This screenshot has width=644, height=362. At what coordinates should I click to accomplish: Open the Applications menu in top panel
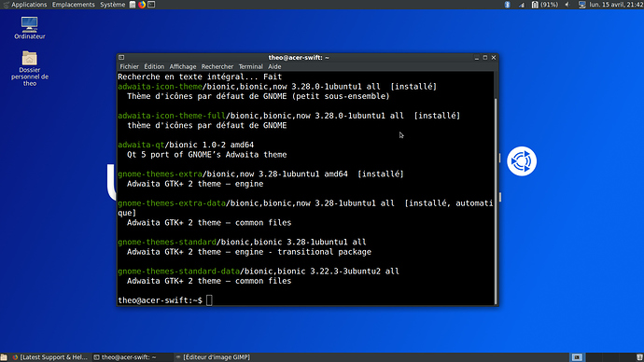(25, 5)
